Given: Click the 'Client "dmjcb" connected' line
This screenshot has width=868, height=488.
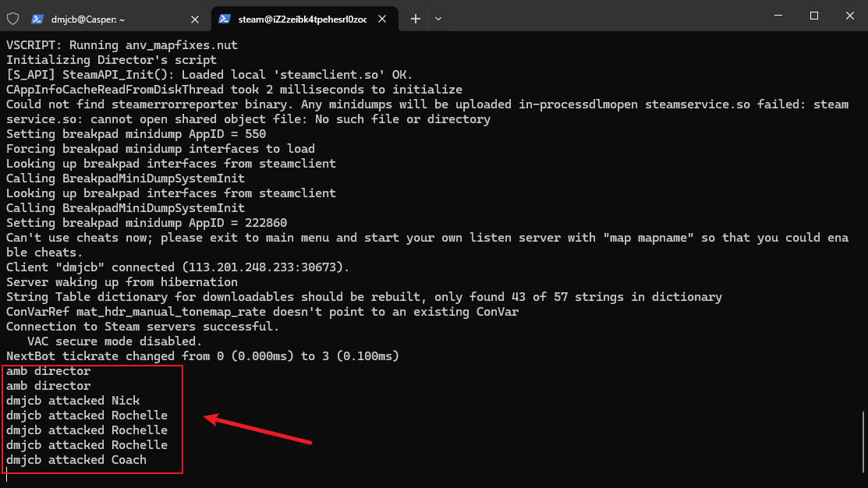Looking at the screenshot, I should pyautogui.click(x=178, y=267).
